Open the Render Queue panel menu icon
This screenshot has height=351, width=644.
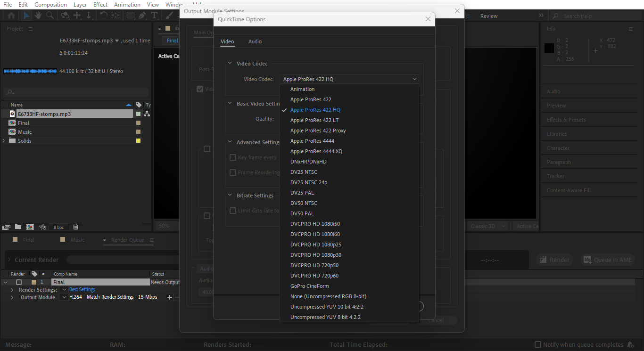tap(151, 240)
